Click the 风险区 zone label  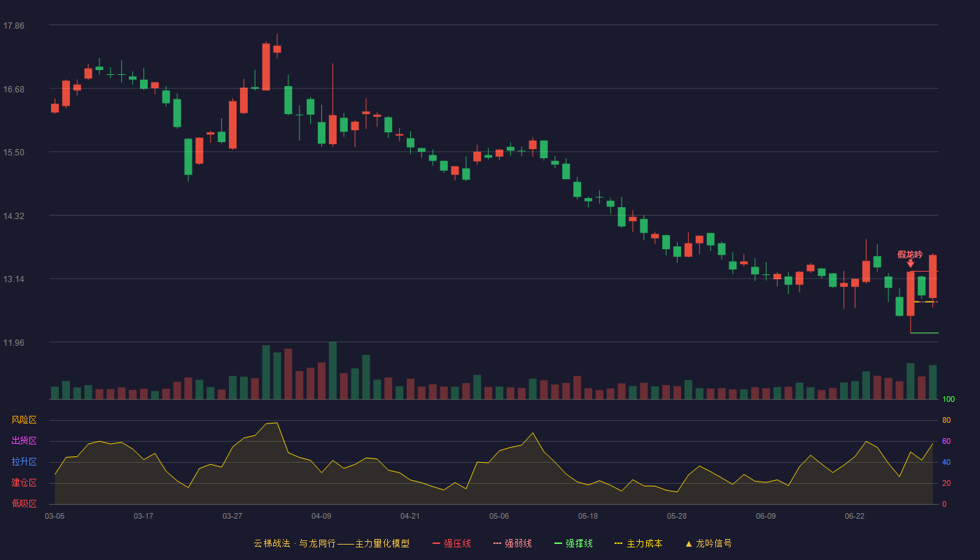pyautogui.click(x=24, y=420)
